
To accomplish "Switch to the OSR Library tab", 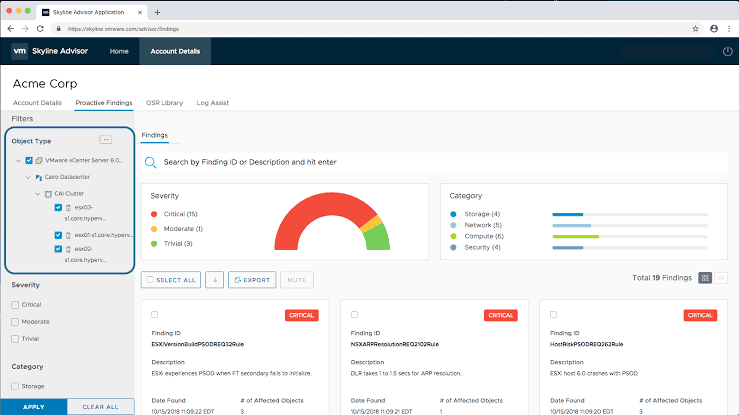I will [x=164, y=103].
